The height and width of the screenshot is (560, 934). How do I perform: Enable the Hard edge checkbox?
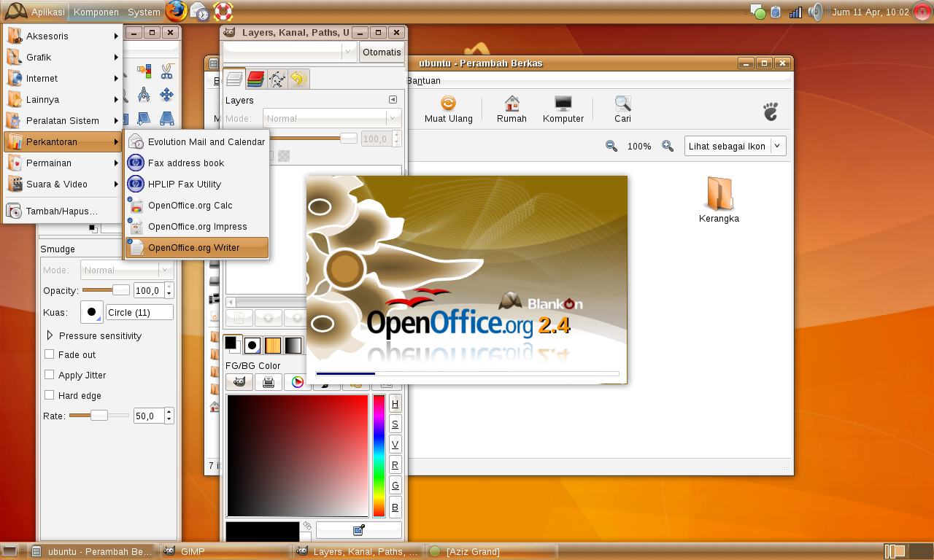[50, 395]
